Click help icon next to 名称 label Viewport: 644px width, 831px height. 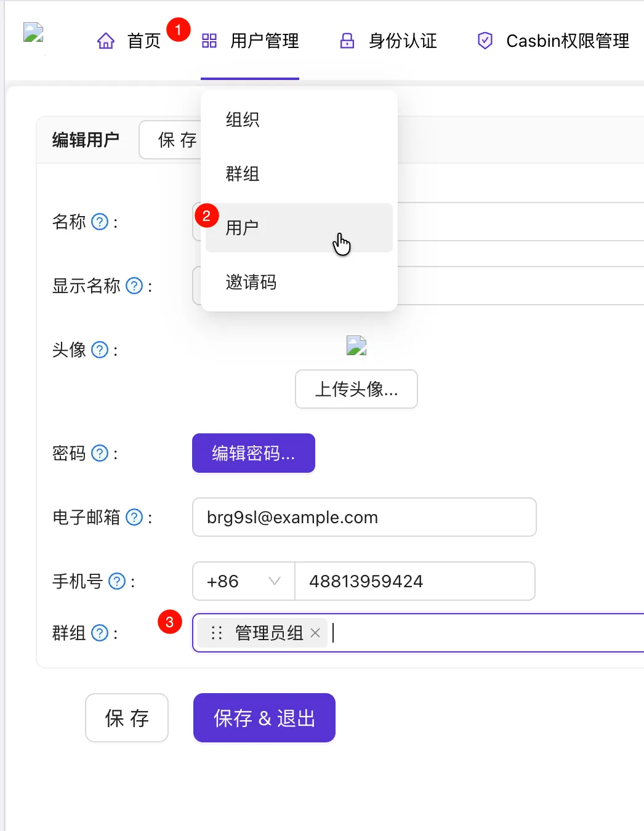(100, 222)
